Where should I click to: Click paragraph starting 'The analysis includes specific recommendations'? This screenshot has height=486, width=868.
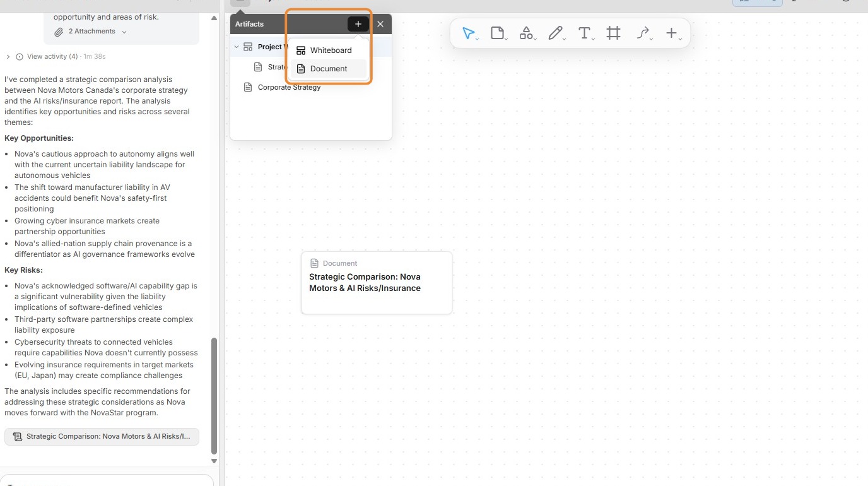pos(98,402)
